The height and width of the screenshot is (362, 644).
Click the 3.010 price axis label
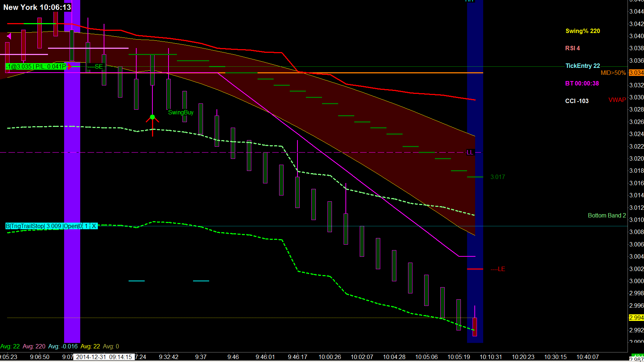pyautogui.click(x=636, y=220)
